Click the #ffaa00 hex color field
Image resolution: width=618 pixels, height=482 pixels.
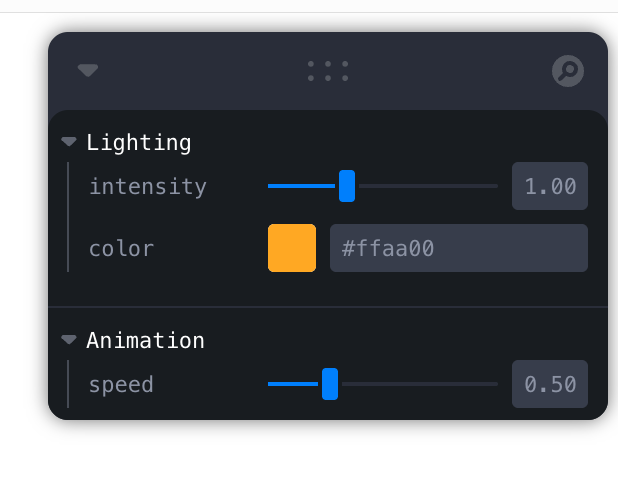pos(458,248)
